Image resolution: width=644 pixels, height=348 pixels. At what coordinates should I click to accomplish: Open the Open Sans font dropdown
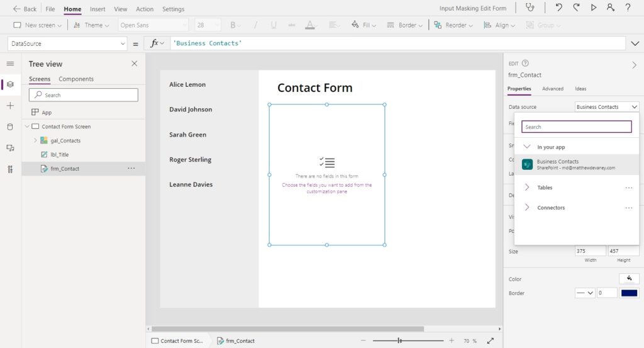click(153, 25)
